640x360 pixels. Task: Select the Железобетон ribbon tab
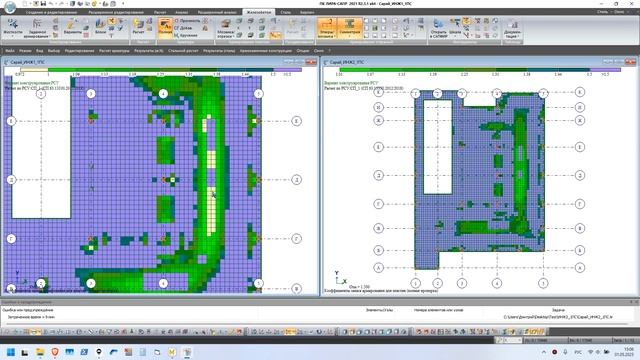[x=259, y=12]
